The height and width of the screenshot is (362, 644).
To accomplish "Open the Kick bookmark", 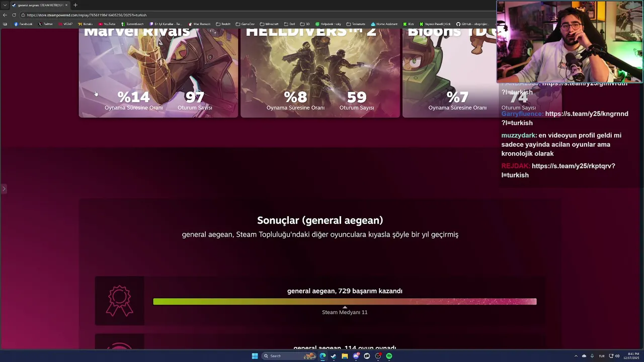I will (409, 24).
